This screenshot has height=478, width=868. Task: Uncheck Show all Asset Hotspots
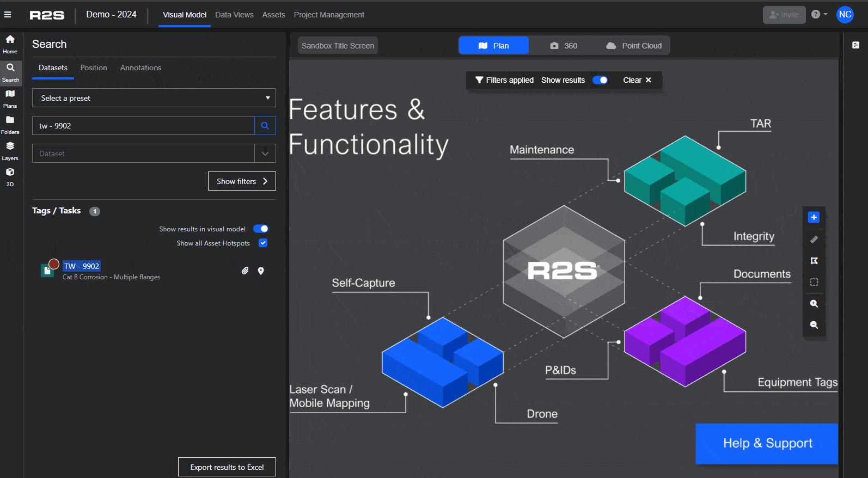263,243
